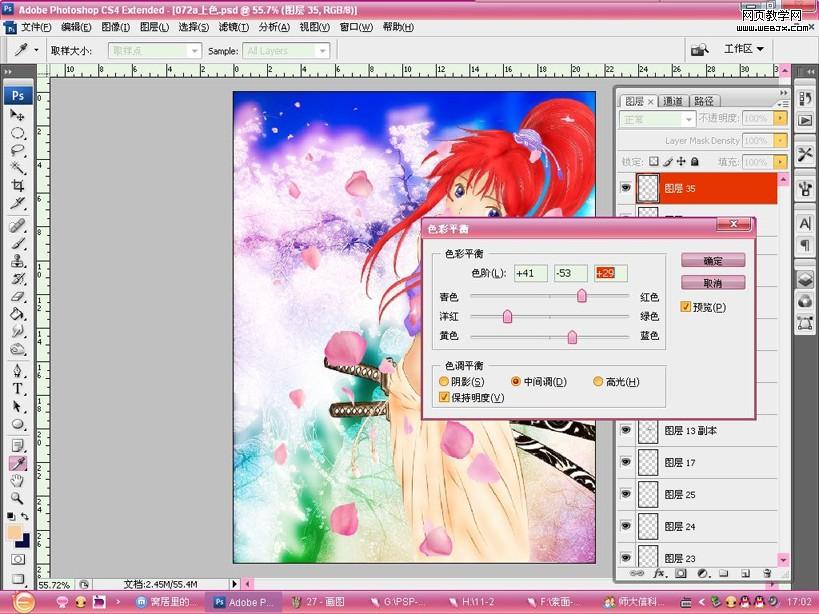Select 阴影(S) shadows radio button

point(443,382)
